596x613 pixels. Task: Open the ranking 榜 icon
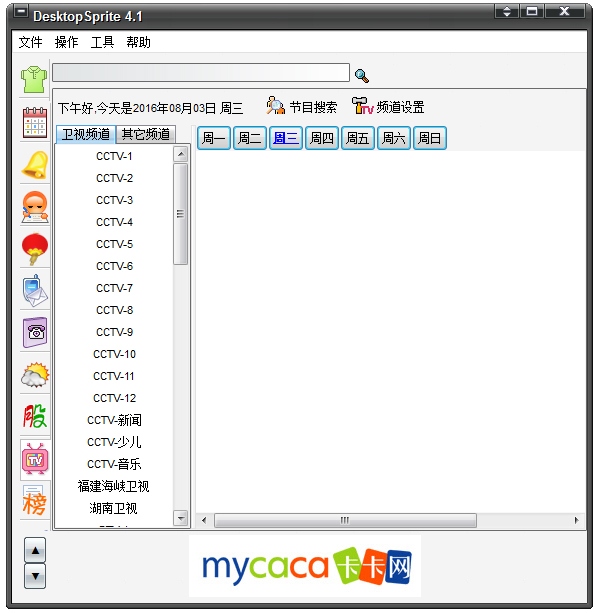(35, 501)
